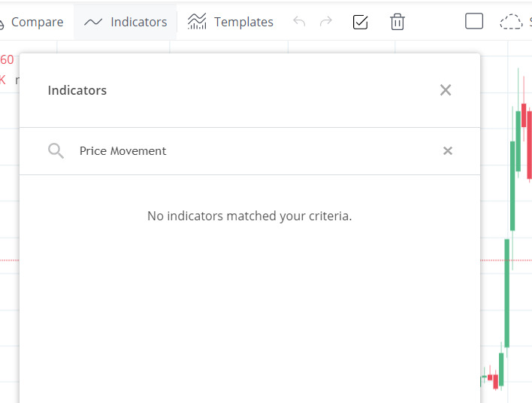The height and width of the screenshot is (403, 532).
Task: Click the Indicators dialog title
Action: point(77,90)
